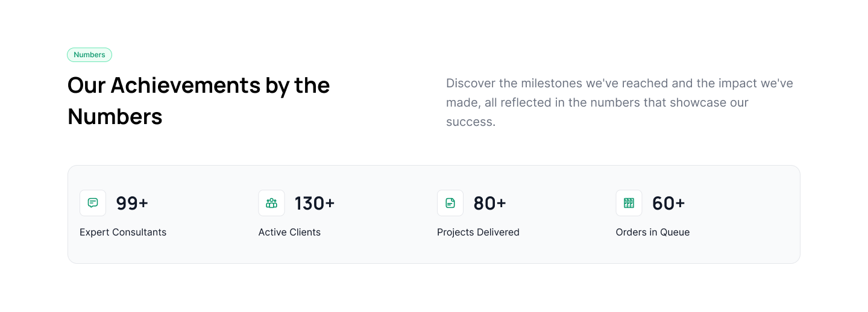The image size is (868, 312).
Task: Click the Orders in Queue label
Action: [652, 232]
